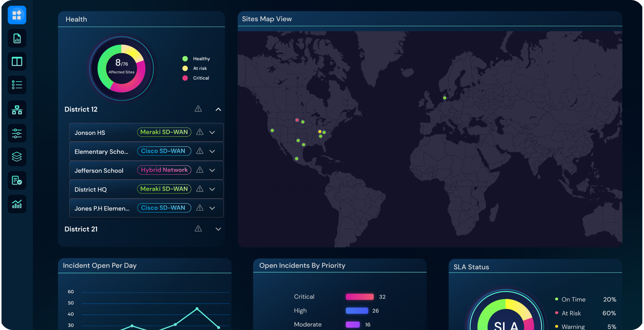The width and height of the screenshot is (644, 330).
Task: Open the sliders settings sidebar icon
Action: [17, 133]
